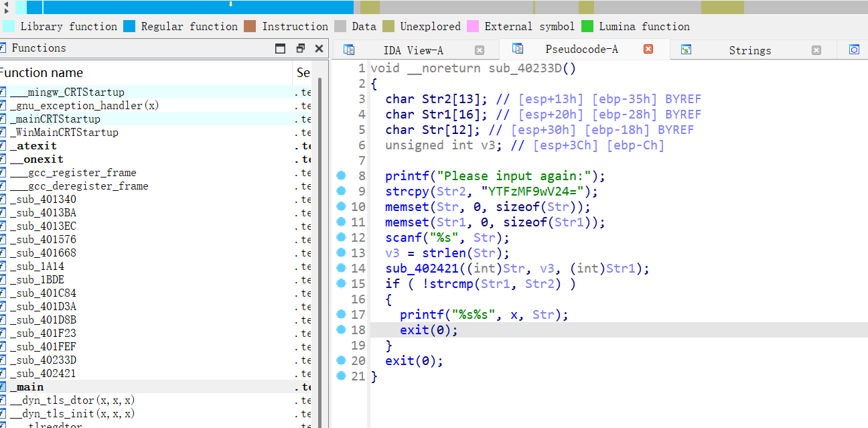This screenshot has height=428, width=868.
Task: Click the function icon beside _main
Action: tap(3, 387)
